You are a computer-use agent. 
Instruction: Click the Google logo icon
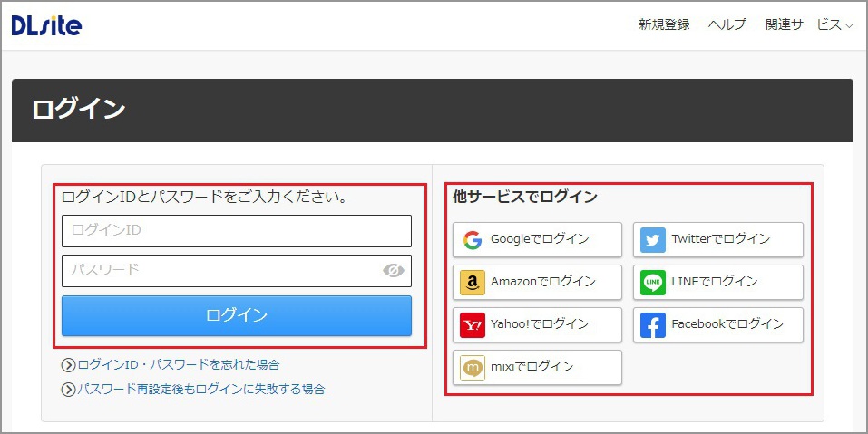(x=473, y=240)
